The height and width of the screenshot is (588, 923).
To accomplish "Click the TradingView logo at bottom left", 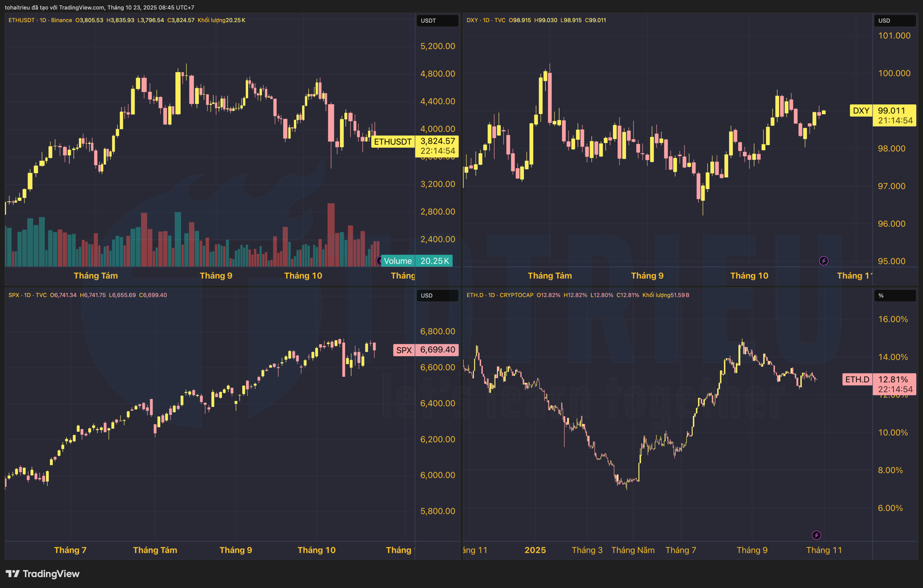I will pyautogui.click(x=42, y=574).
